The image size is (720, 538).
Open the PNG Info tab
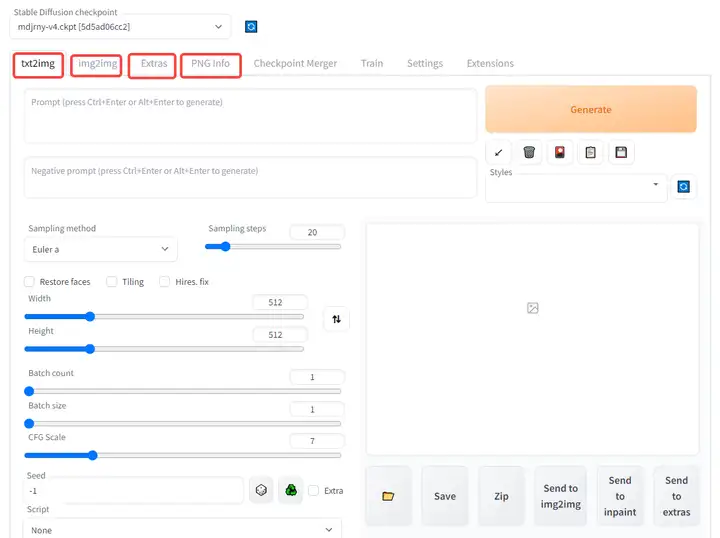tap(210, 63)
